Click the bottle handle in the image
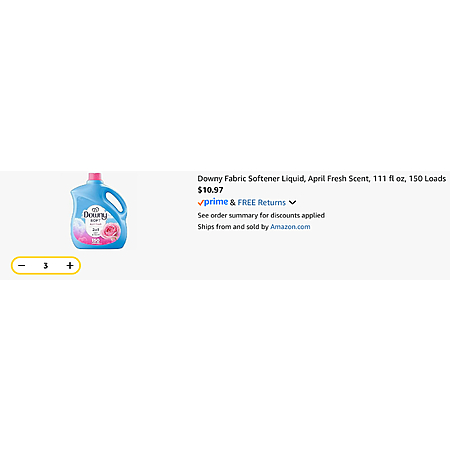 (x=117, y=201)
